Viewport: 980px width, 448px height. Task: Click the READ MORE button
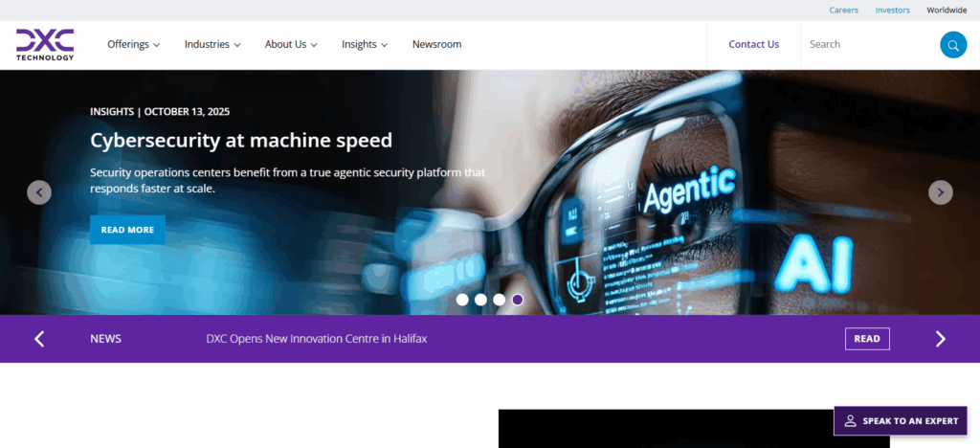[x=127, y=230]
